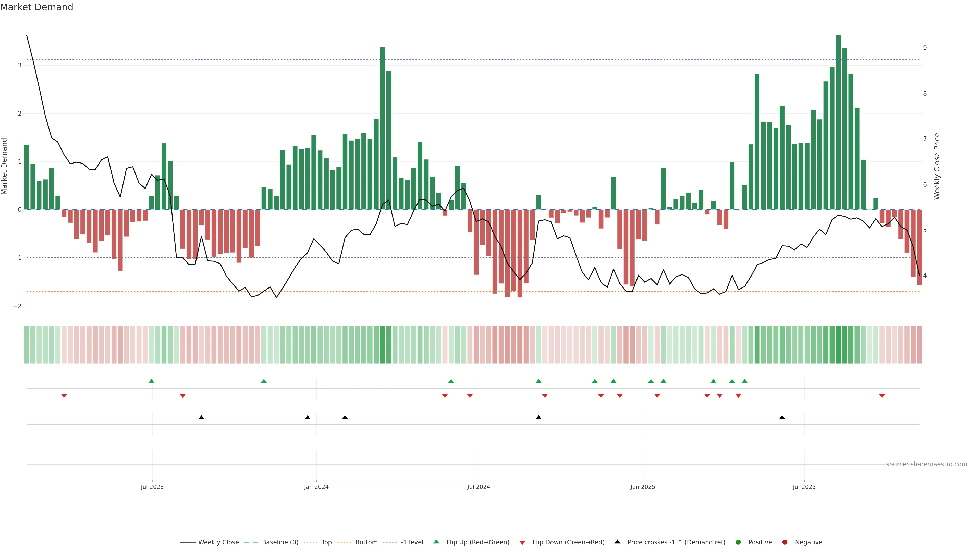
Task: Click the red Flip Down legend triangle
Action: [522, 543]
